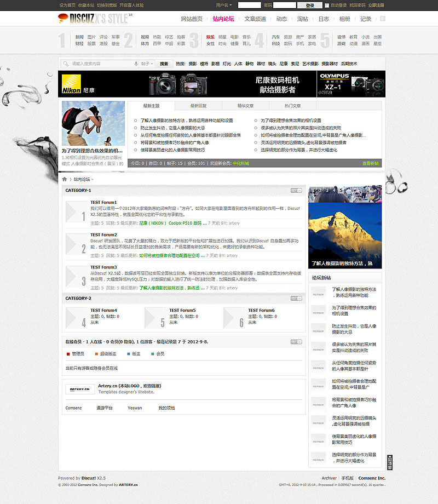Open TEST Forum6 numbered icon
The height and width of the screenshot is (504, 438).
click(234, 318)
